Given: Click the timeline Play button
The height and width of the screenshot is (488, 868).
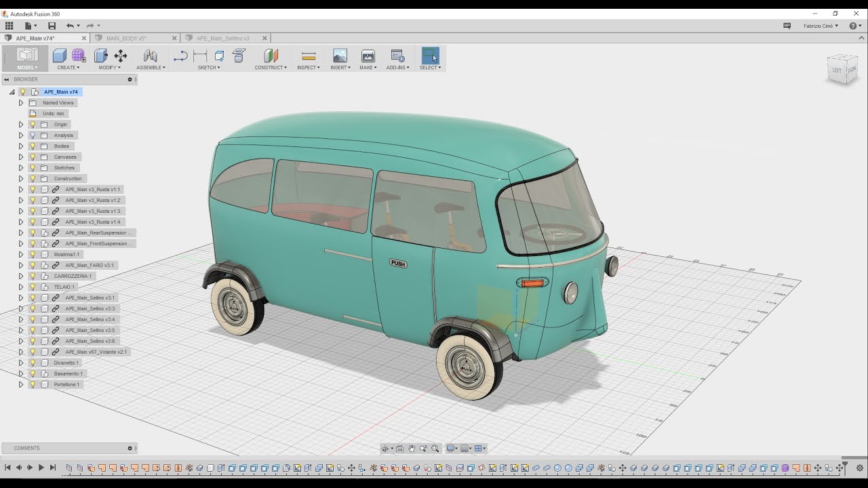Looking at the screenshot, I should click(x=41, y=468).
